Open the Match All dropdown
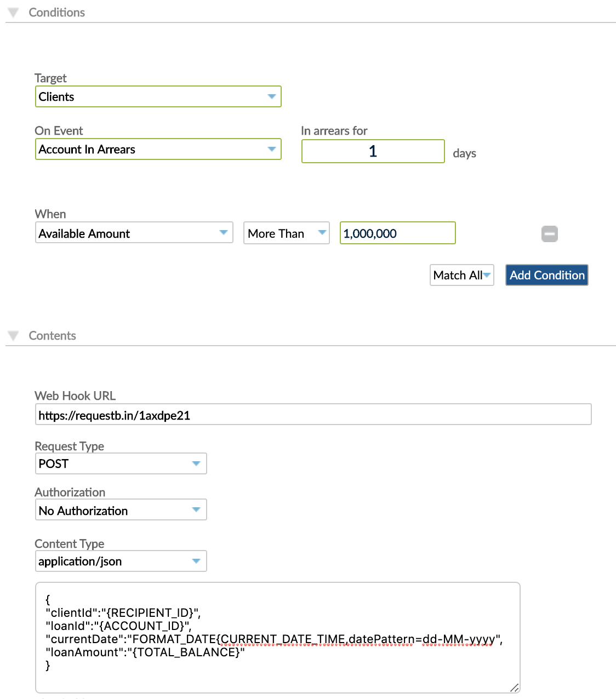The image size is (616, 699). tap(461, 275)
